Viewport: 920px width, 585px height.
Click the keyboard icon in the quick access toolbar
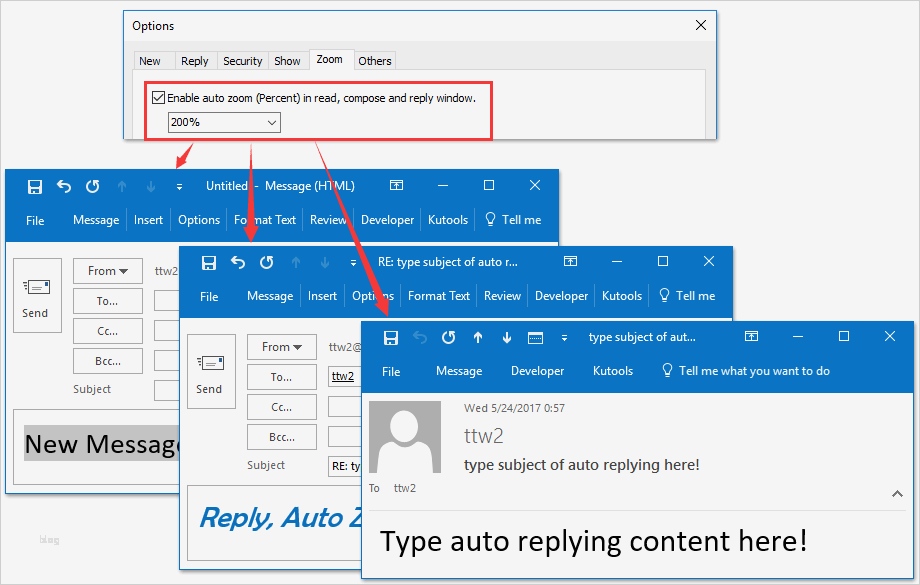(x=535, y=336)
